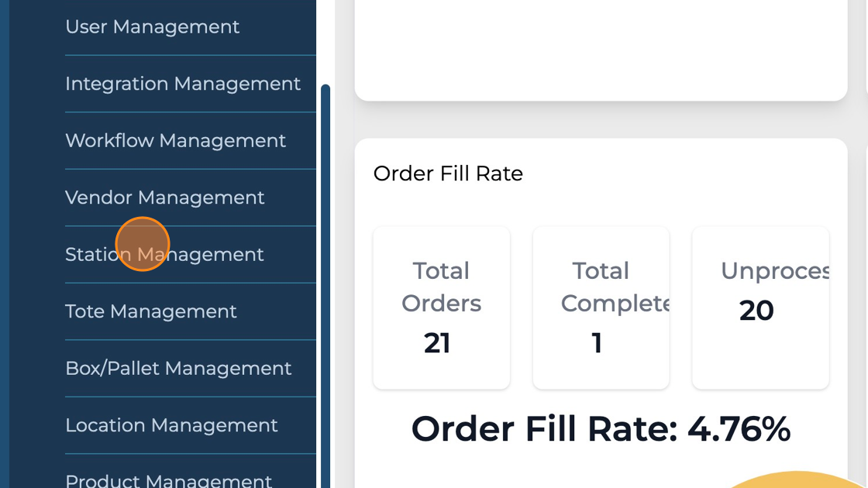Go to Workflow Management

pos(176,140)
